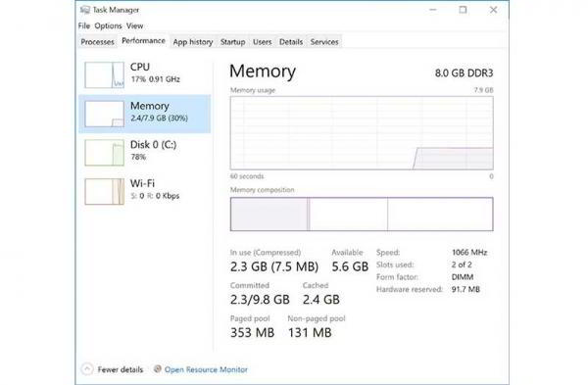The image size is (588, 385).
Task: Open Resource Monitor link
Action: coord(206,369)
